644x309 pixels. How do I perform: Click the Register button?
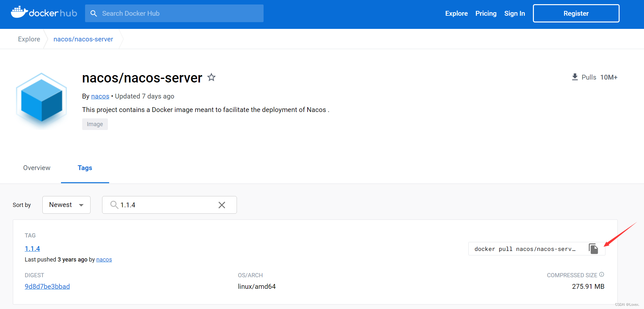[x=576, y=13]
